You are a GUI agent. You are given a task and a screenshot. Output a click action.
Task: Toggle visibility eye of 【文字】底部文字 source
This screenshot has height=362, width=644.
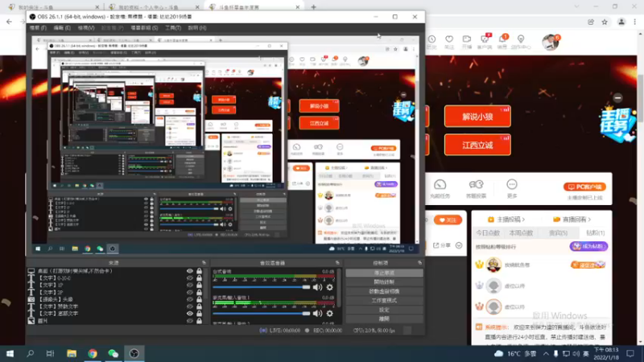[x=190, y=313]
